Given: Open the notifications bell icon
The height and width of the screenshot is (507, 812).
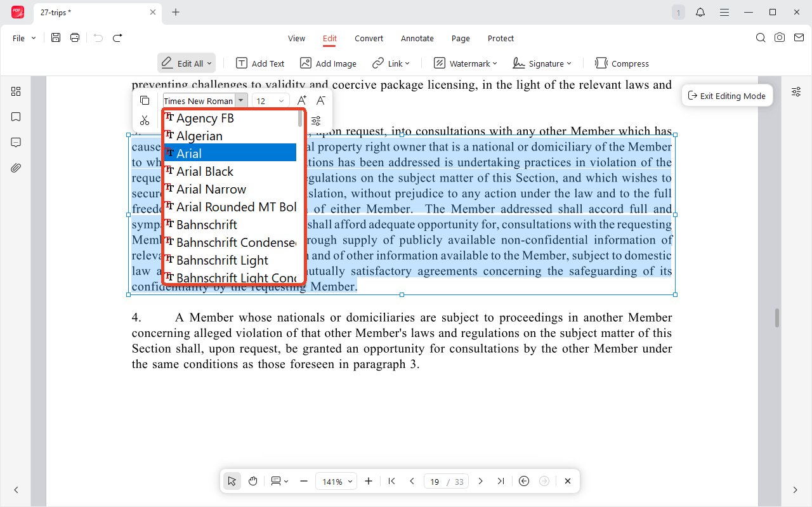Looking at the screenshot, I should click(x=700, y=12).
